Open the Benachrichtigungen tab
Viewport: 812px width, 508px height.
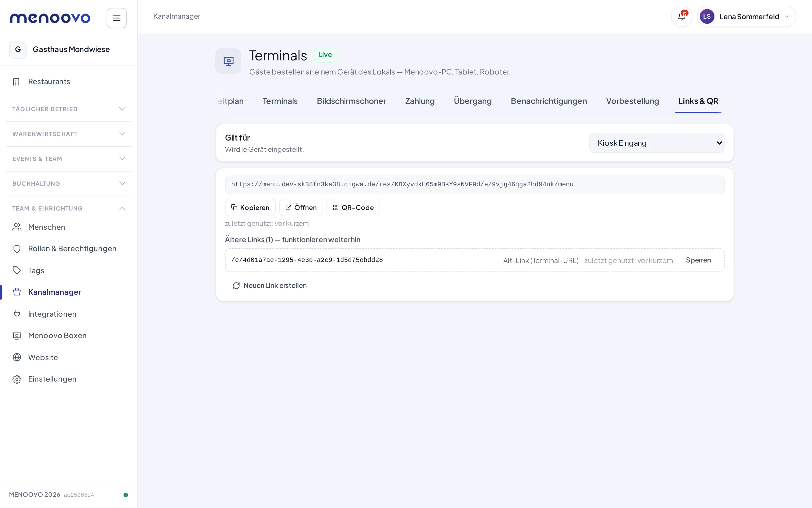(x=549, y=101)
